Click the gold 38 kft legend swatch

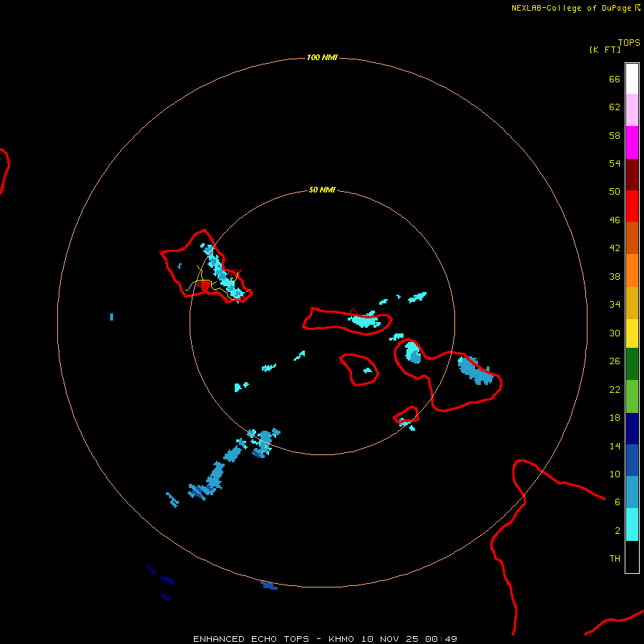click(632, 303)
